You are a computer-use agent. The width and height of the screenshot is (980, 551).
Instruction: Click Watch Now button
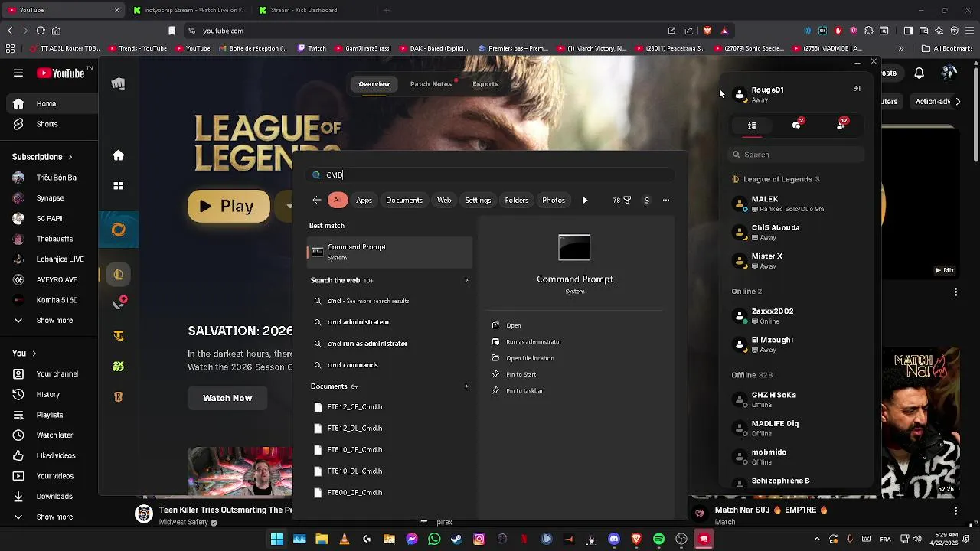click(x=227, y=398)
